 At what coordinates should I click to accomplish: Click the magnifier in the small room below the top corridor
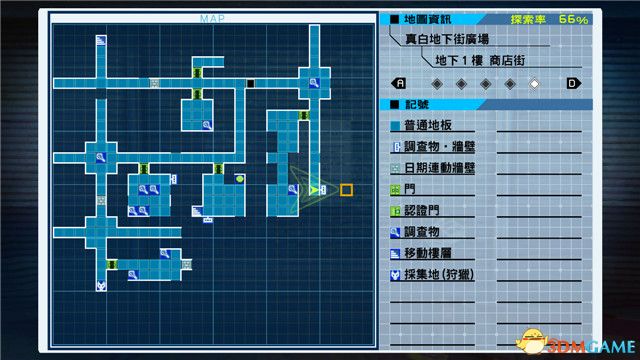(207, 125)
